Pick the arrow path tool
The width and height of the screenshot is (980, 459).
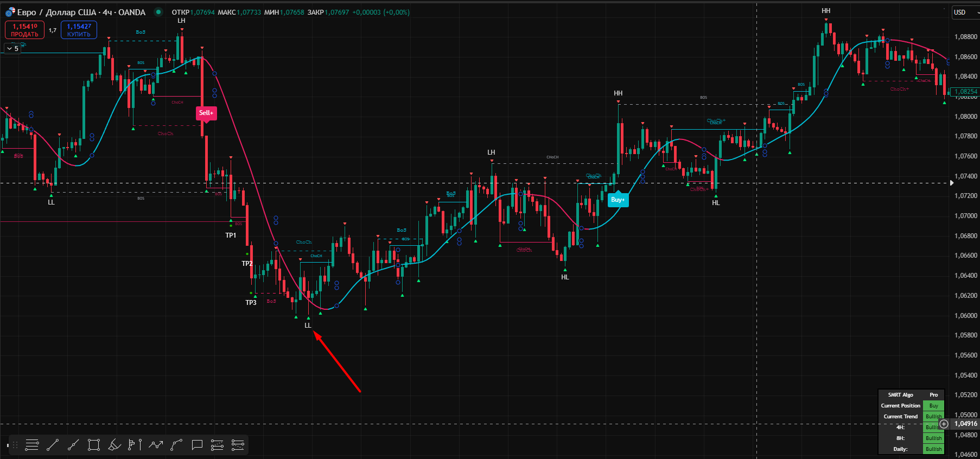point(156,445)
